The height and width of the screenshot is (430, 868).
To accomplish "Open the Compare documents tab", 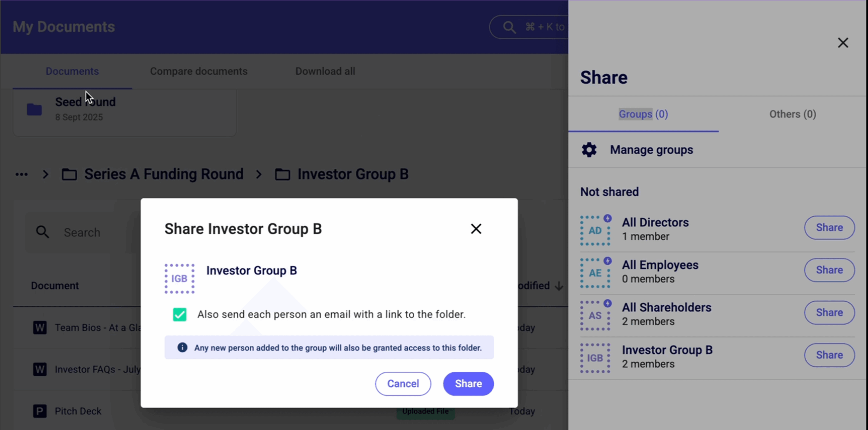I will (x=199, y=71).
